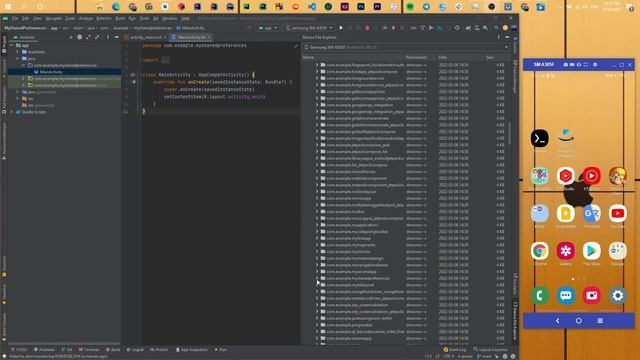640x360 pixels.
Task: Expand Gradle Scripts node
Action: tap(12, 112)
